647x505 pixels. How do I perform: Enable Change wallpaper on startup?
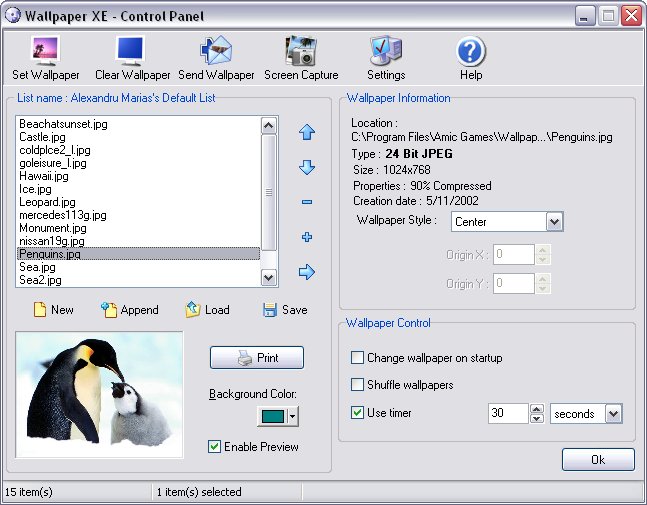(357, 358)
